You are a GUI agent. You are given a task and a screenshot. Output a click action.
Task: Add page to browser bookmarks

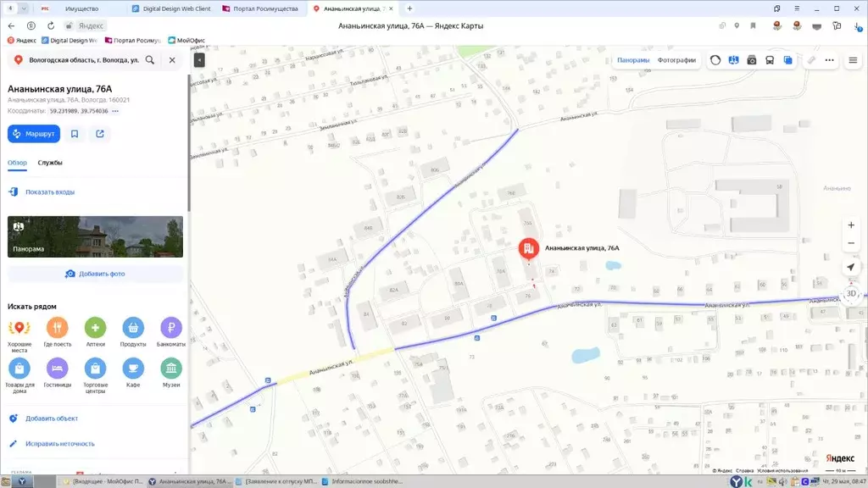(753, 25)
